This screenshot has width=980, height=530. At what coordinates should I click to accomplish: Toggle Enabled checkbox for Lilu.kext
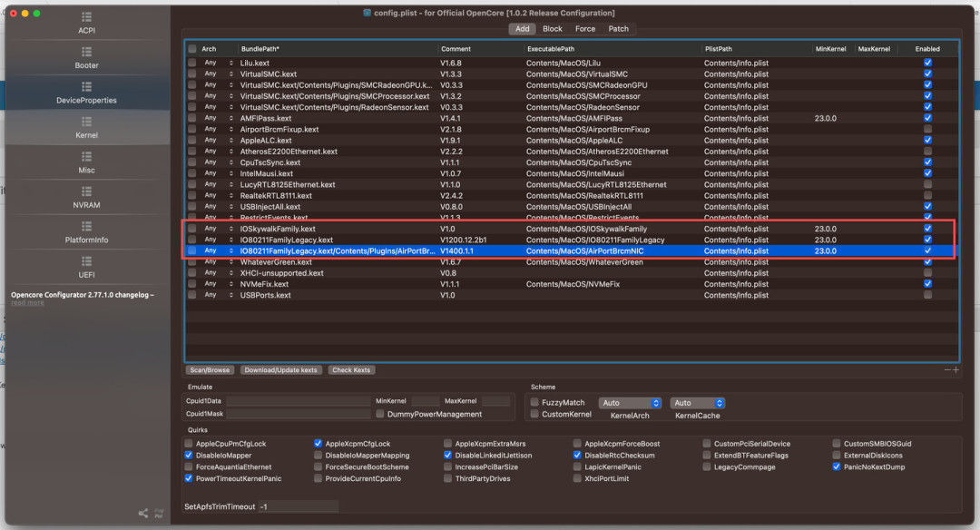point(927,63)
